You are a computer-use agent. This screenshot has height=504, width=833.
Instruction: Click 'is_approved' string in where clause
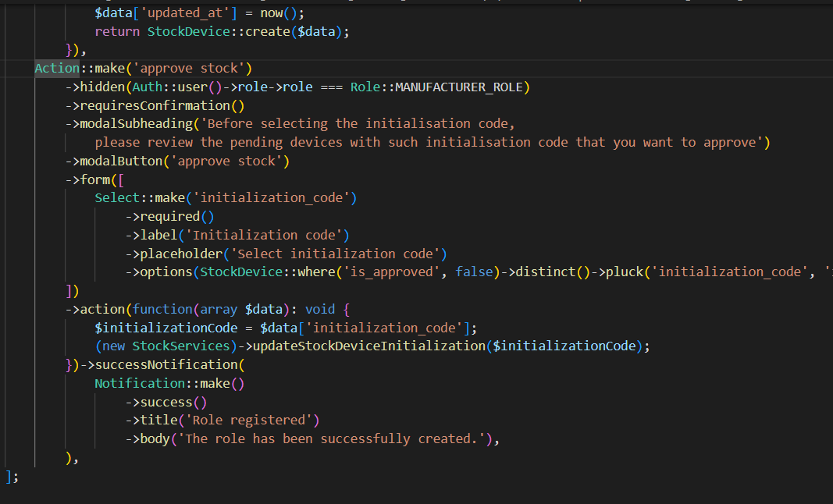coord(392,272)
